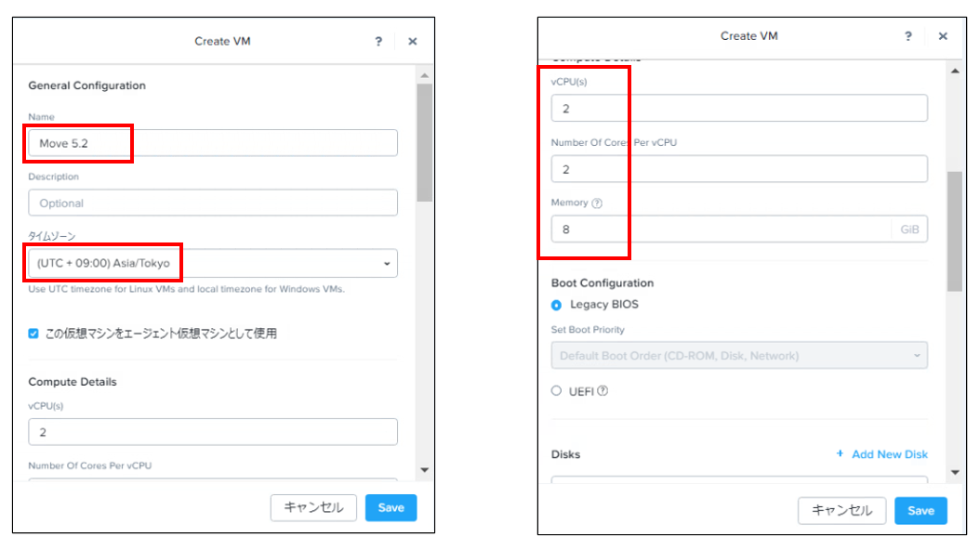Click the Set Boot Priority label
The width and height of the screenshot is (980, 550).
pyautogui.click(x=588, y=330)
